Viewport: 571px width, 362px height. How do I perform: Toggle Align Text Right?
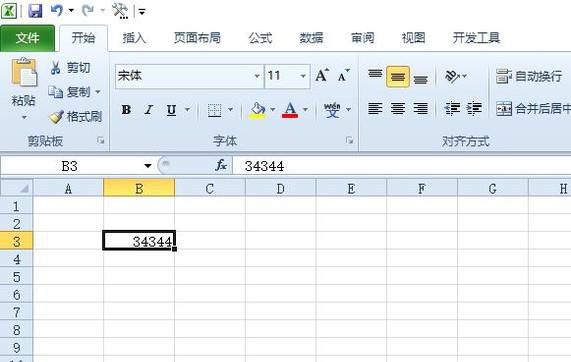pyautogui.click(x=420, y=109)
